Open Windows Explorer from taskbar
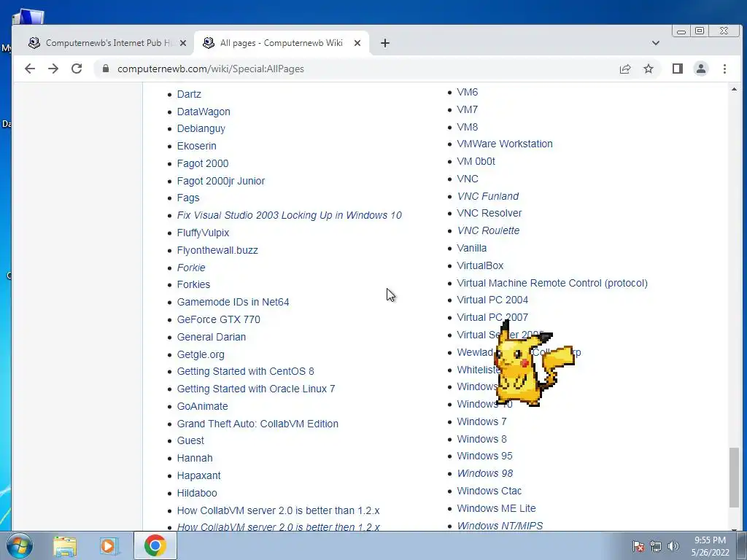Viewport: 747px width, 560px height. pos(65,545)
